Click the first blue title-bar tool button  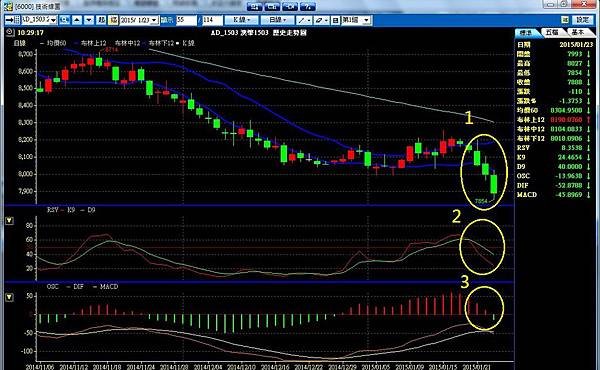click(255, 6)
